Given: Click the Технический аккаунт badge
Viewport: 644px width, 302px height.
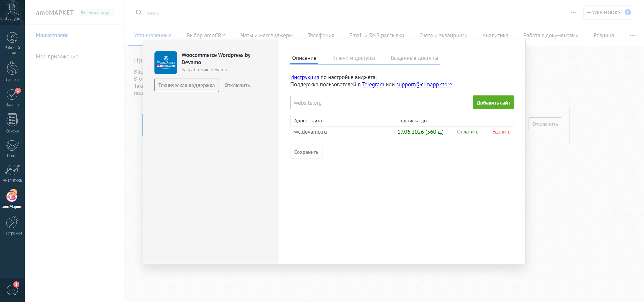Looking at the screenshot, I should [96, 13].
